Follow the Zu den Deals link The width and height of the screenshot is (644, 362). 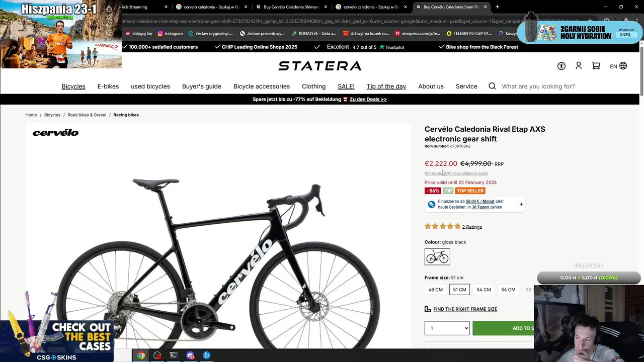click(368, 100)
